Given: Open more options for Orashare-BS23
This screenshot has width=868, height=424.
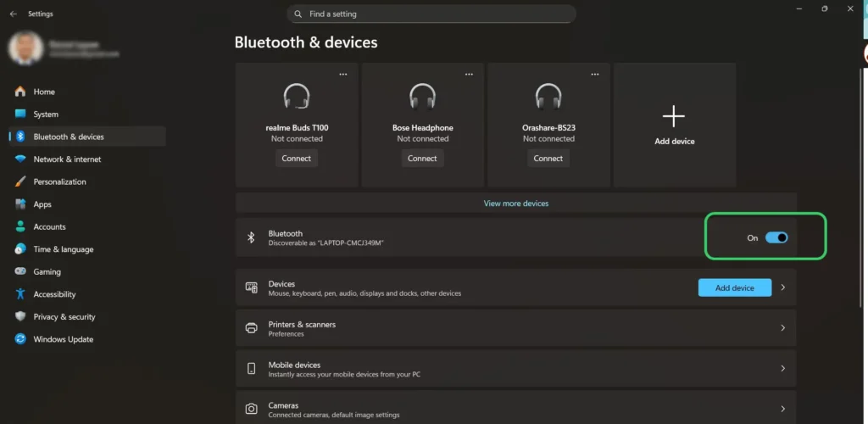Looking at the screenshot, I should (595, 74).
